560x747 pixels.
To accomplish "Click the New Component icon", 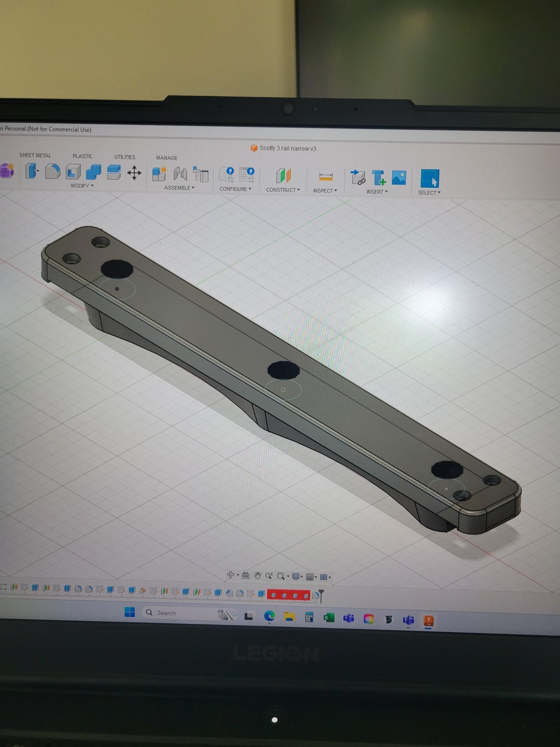I will (x=159, y=174).
